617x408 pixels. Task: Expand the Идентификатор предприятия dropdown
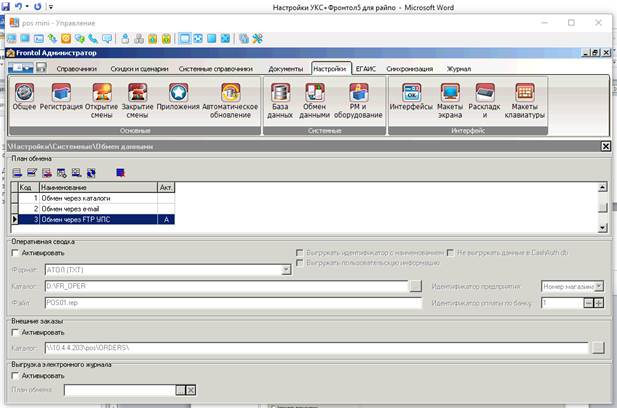click(599, 286)
